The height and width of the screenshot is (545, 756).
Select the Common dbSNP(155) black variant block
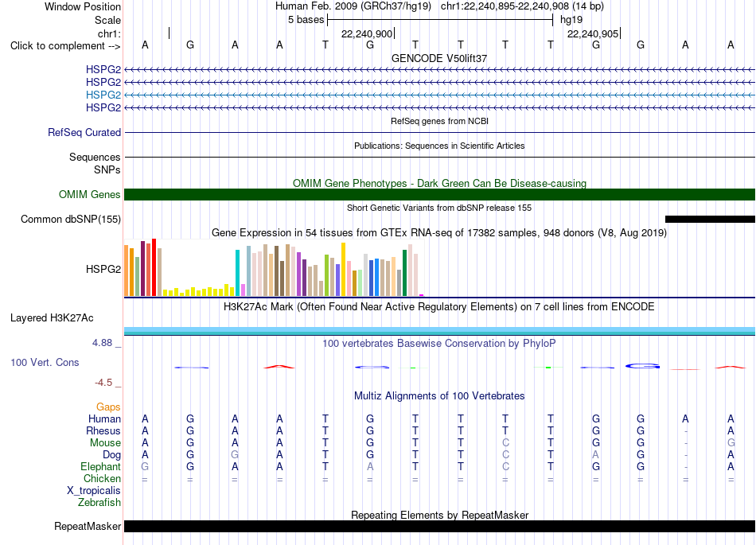point(710,220)
